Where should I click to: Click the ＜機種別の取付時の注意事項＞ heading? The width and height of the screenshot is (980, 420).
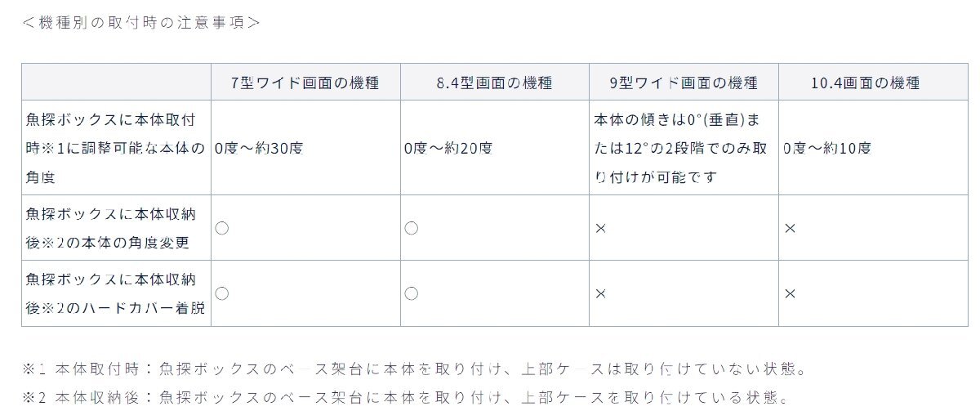click(x=140, y=22)
